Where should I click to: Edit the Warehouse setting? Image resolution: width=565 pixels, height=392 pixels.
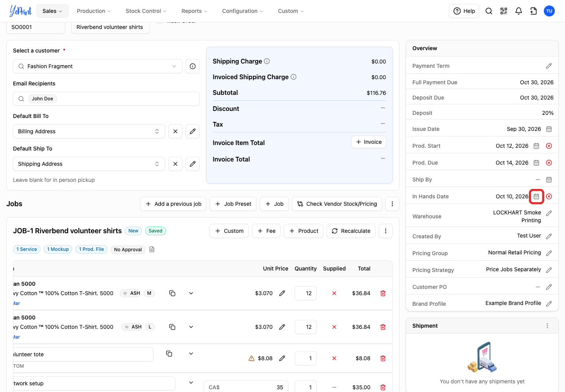tap(549, 213)
